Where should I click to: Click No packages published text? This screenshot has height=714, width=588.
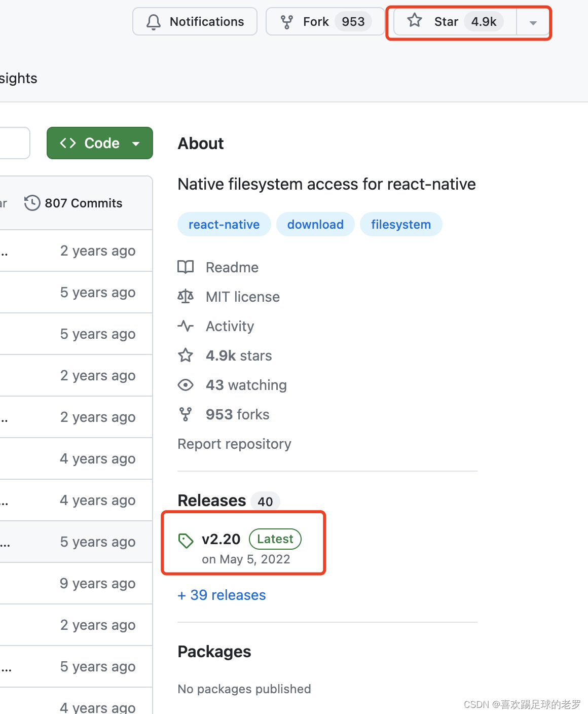(244, 689)
